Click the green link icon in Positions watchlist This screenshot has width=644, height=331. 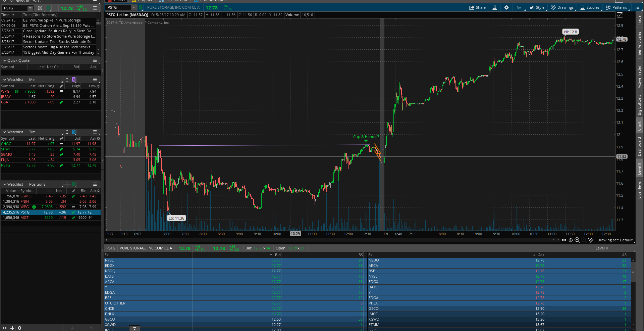coord(74,184)
